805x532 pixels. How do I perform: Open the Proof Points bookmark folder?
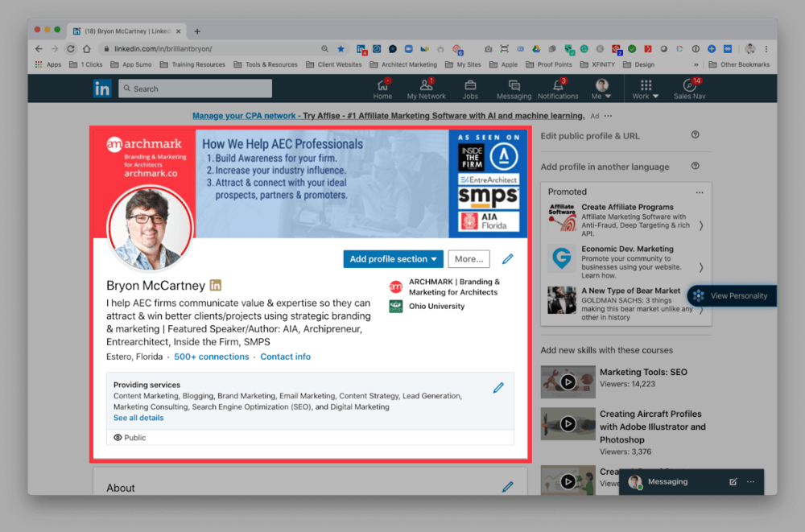click(549, 64)
